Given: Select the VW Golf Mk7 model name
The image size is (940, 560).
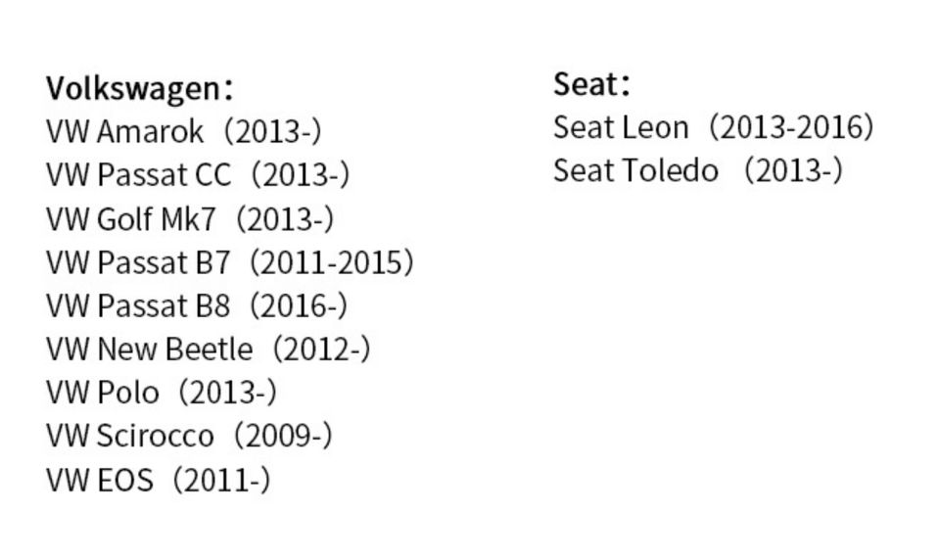Looking at the screenshot, I should (x=130, y=218).
